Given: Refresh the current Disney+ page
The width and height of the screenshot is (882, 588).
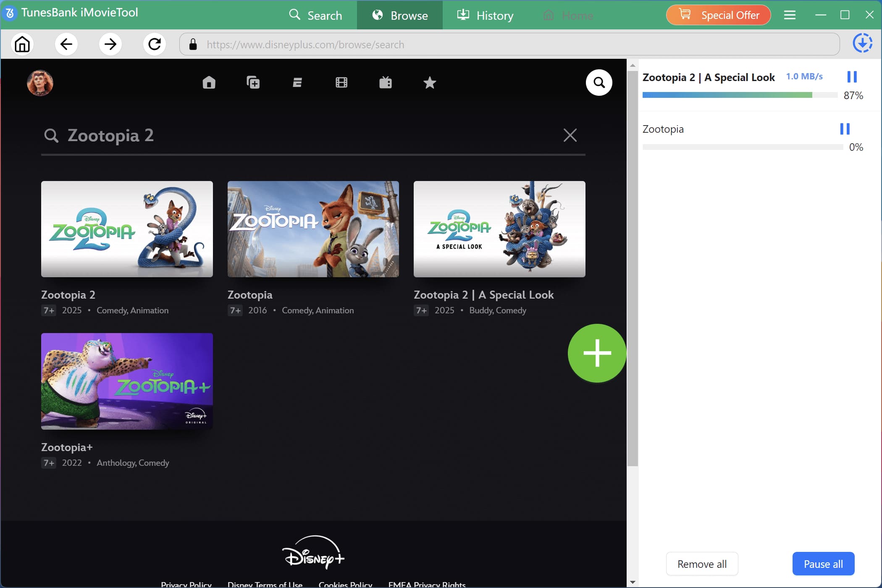Looking at the screenshot, I should 154,44.
